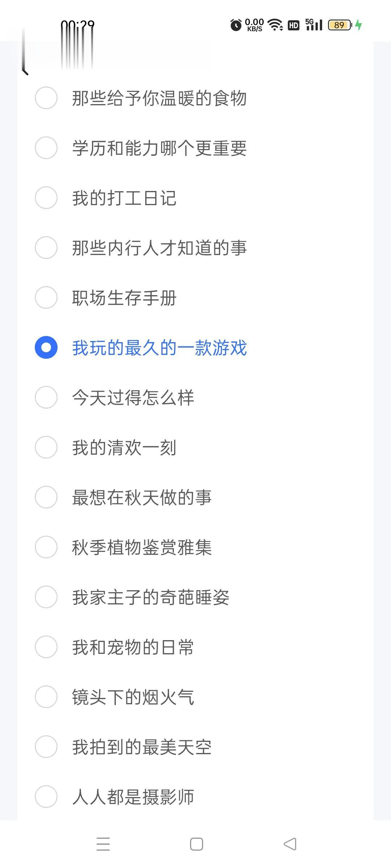Tap the HD status bar icon
The image size is (391, 868).
tap(294, 25)
